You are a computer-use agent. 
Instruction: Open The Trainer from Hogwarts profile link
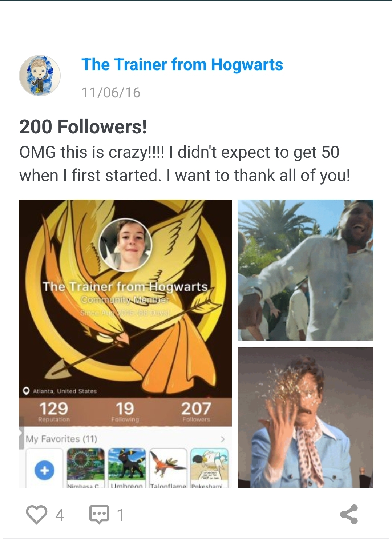pyautogui.click(x=182, y=65)
